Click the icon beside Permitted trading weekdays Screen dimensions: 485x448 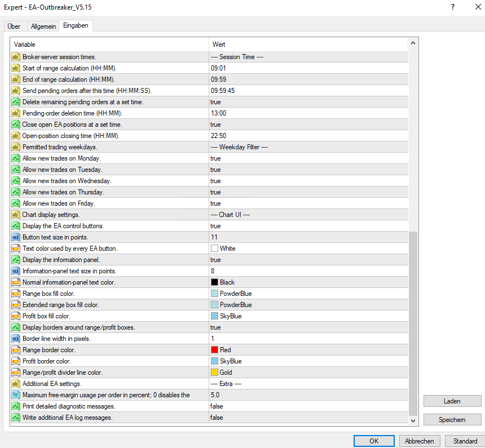point(15,147)
